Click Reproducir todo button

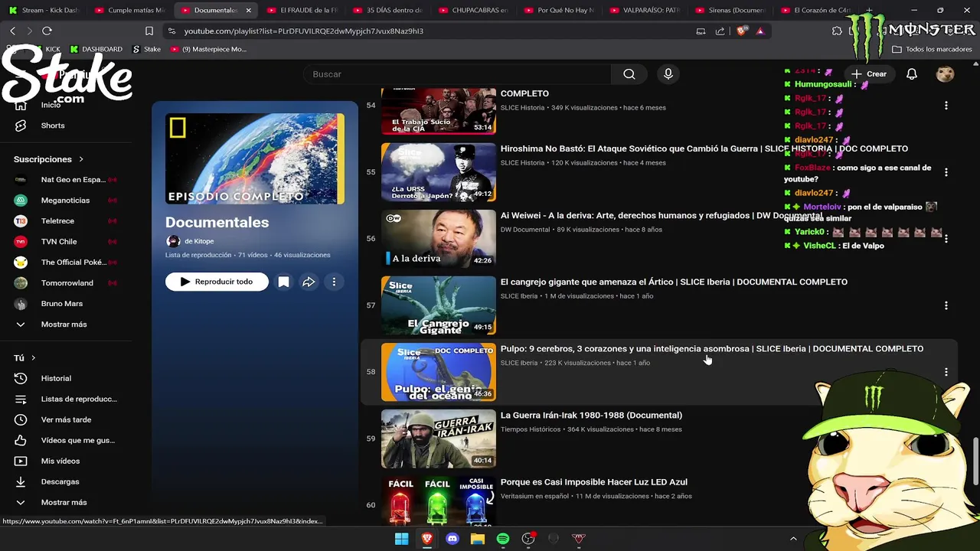coord(217,282)
